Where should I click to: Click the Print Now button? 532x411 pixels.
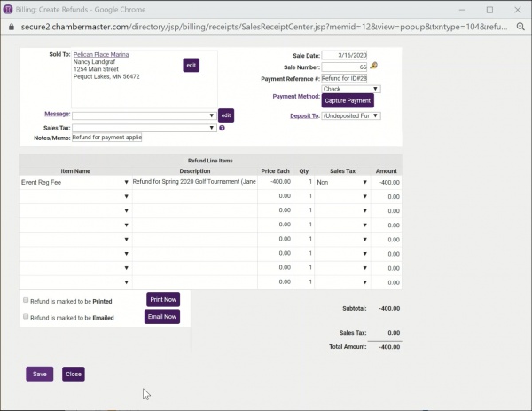(x=163, y=299)
